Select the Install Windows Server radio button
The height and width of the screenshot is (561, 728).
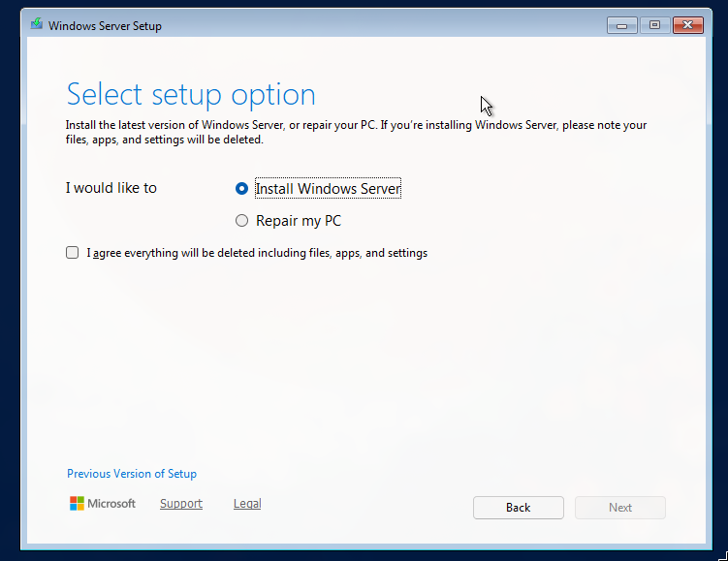(241, 188)
